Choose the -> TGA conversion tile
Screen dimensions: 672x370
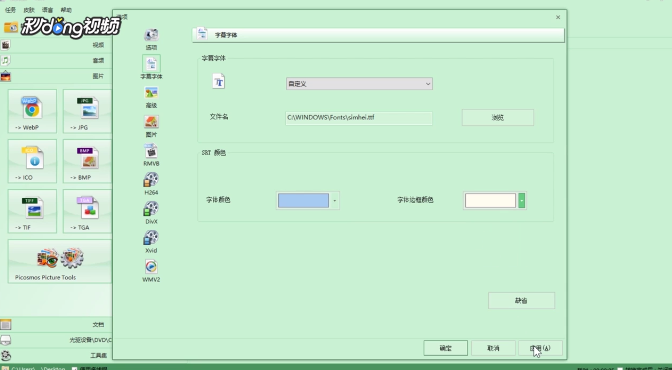tap(87, 211)
